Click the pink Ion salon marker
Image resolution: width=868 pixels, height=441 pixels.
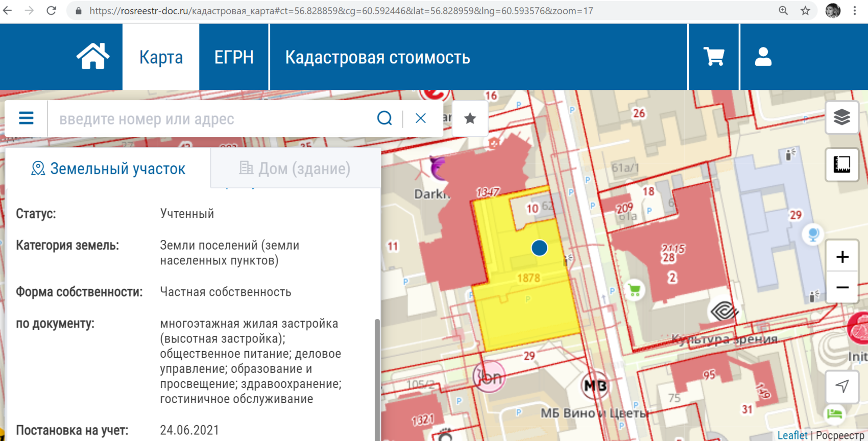click(x=489, y=377)
